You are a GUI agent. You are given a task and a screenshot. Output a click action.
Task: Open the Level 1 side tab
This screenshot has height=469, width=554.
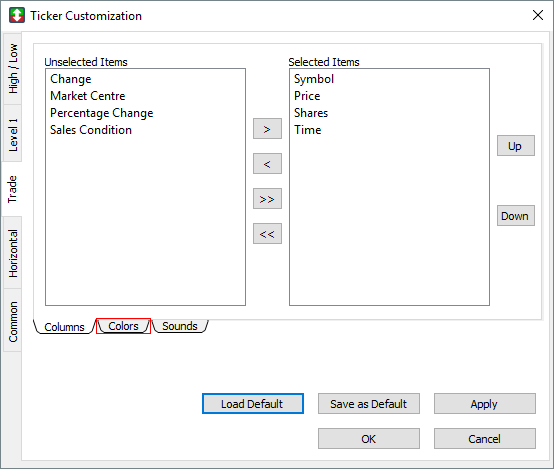coord(13,134)
